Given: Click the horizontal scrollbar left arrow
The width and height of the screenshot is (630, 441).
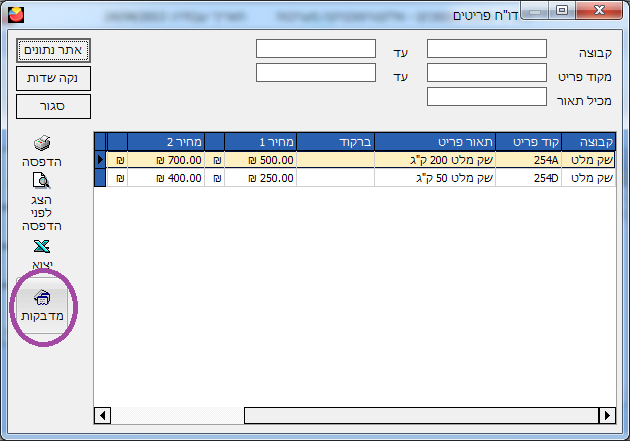Looking at the screenshot, I should click(x=102, y=415).
